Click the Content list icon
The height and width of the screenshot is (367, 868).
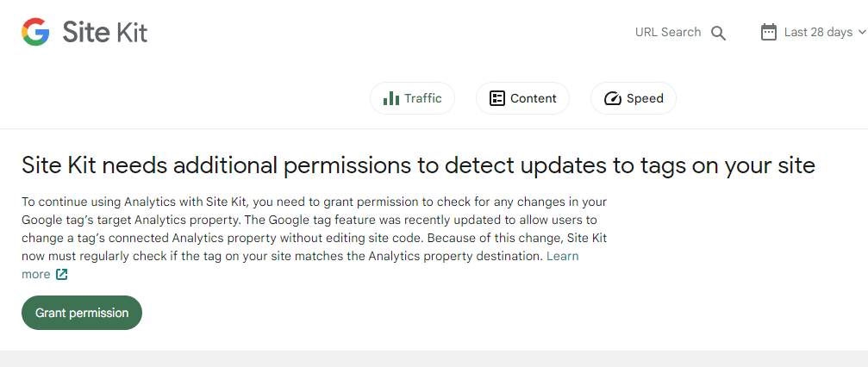coord(496,98)
